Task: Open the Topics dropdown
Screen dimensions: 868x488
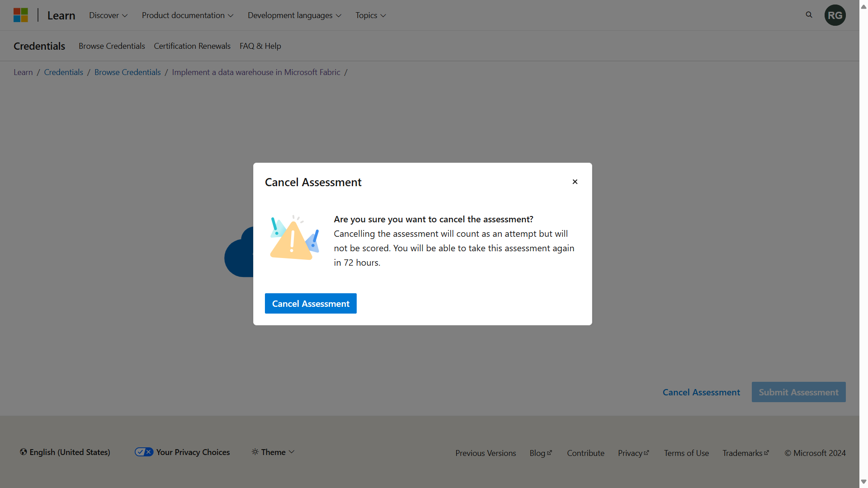Action: click(x=370, y=15)
